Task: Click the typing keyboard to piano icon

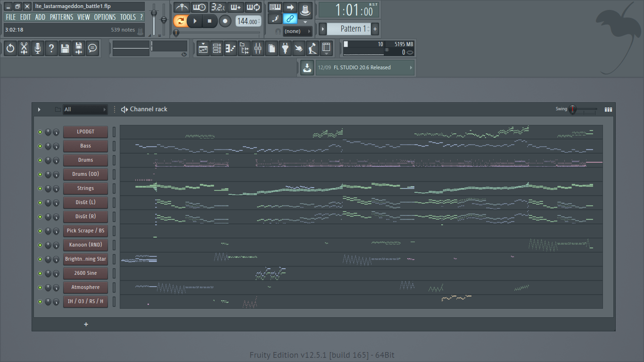Action: [275, 7]
